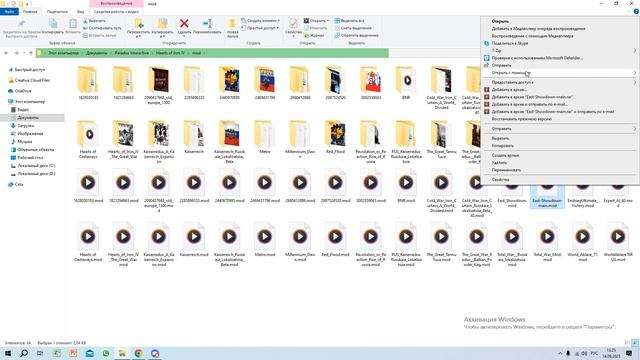The width and height of the screenshot is (640, 360).
Task: Open Quick access in navigation pane
Action: 29,70
